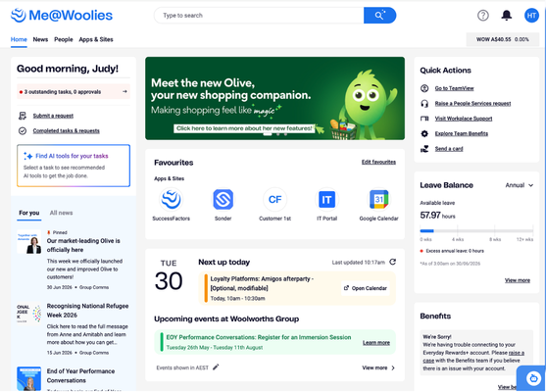Screen dimensions: 546x392
Task: Open the notifications bell
Action: click(507, 16)
